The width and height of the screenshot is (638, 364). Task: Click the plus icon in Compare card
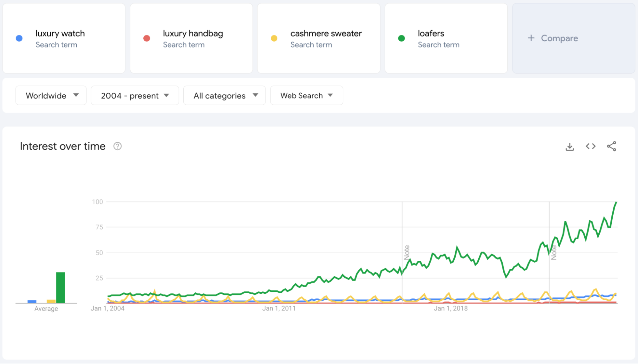click(531, 38)
